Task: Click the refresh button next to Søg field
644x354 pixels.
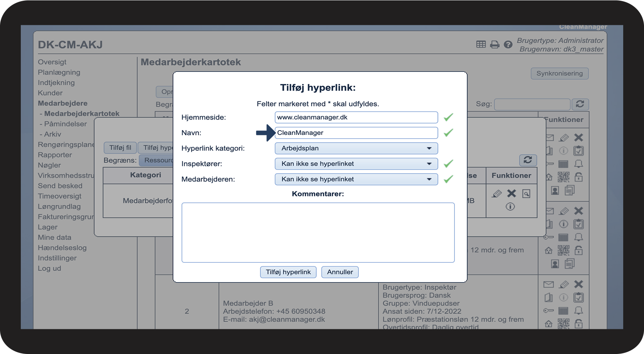Action: click(x=580, y=104)
